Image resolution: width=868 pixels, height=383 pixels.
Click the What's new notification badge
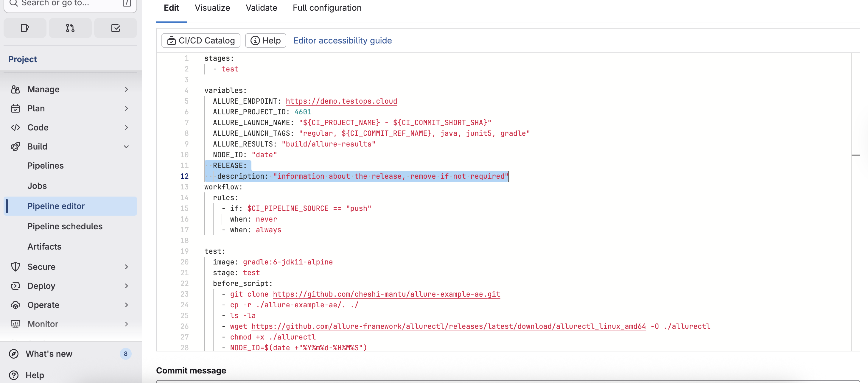point(125,354)
